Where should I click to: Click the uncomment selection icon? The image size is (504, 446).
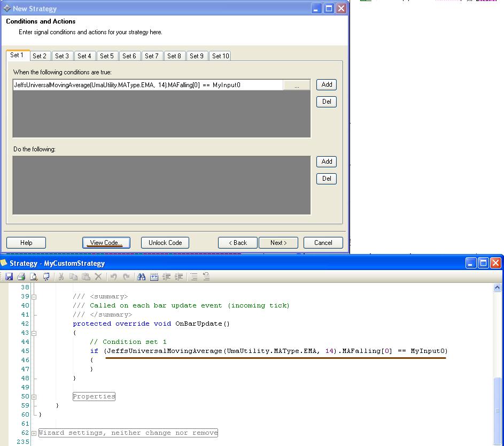[206, 276]
